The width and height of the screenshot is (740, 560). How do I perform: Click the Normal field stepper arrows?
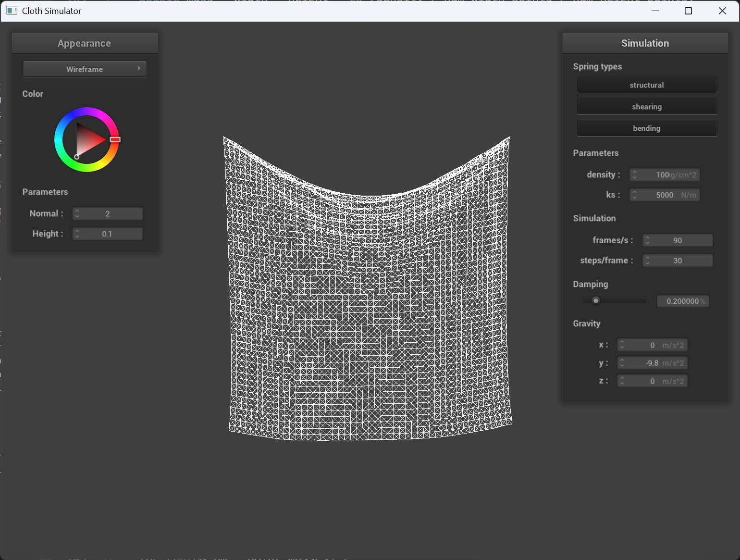(77, 213)
